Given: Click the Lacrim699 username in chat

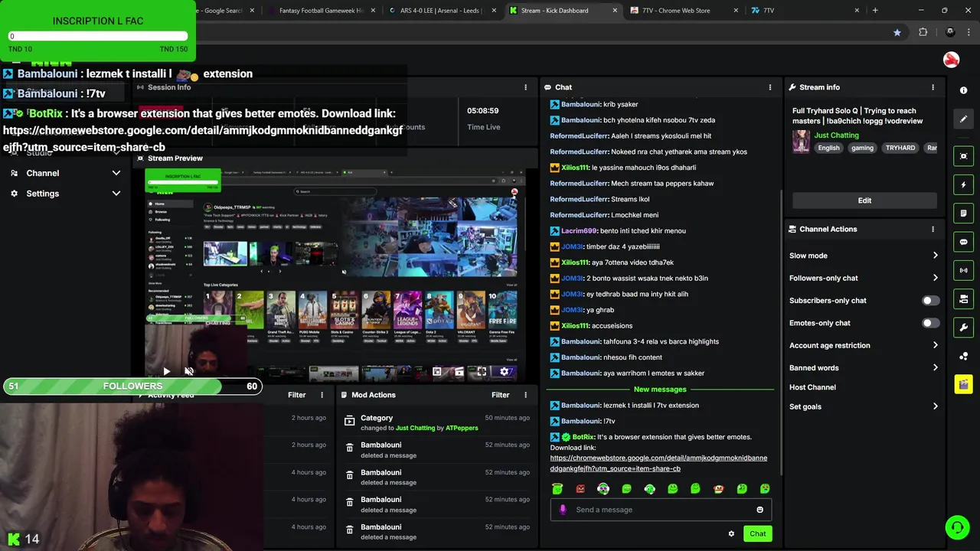Looking at the screenshot, I should (x=578, y=230).
